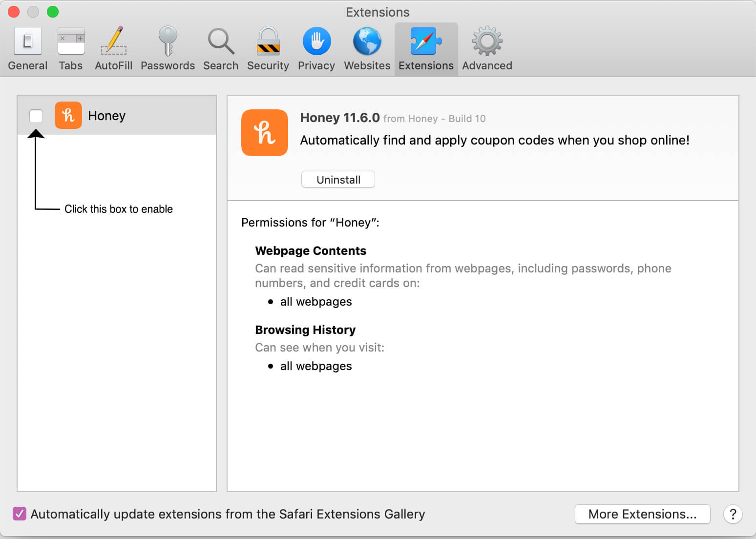Viewport: 756px width, 539px height.
Task: Click the 'Can read sensitive information' description
Action: pos(463,275)
